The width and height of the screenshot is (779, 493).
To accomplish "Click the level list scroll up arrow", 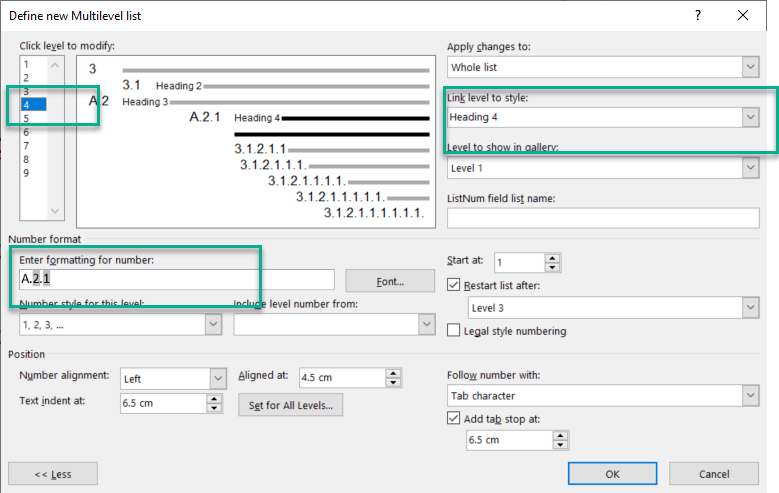I will pos(55,65).
